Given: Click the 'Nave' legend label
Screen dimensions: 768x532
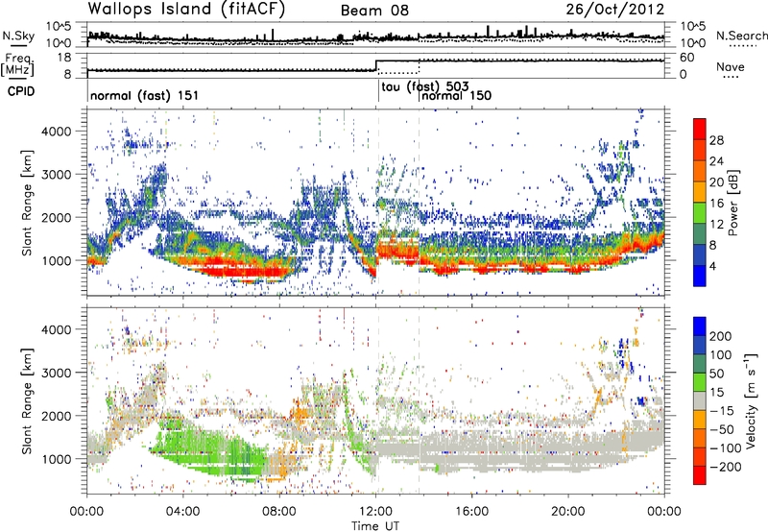Looking at the screenshot, I should 731,67.
